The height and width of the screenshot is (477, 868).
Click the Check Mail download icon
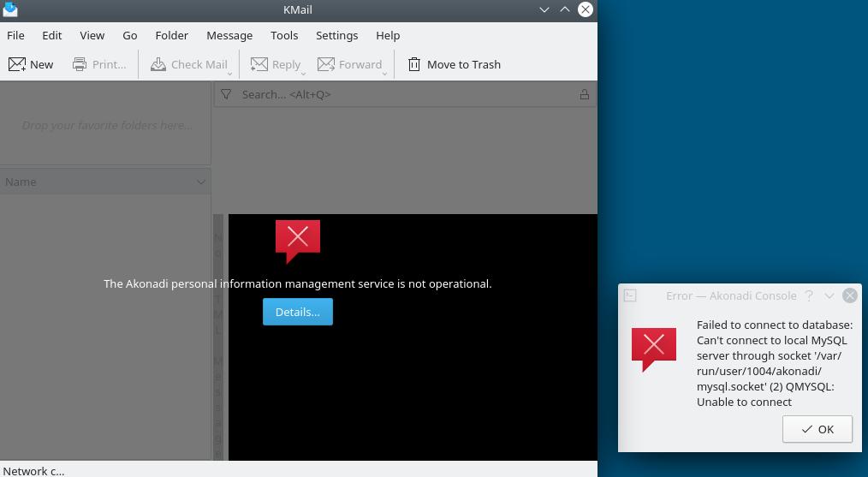158,64
